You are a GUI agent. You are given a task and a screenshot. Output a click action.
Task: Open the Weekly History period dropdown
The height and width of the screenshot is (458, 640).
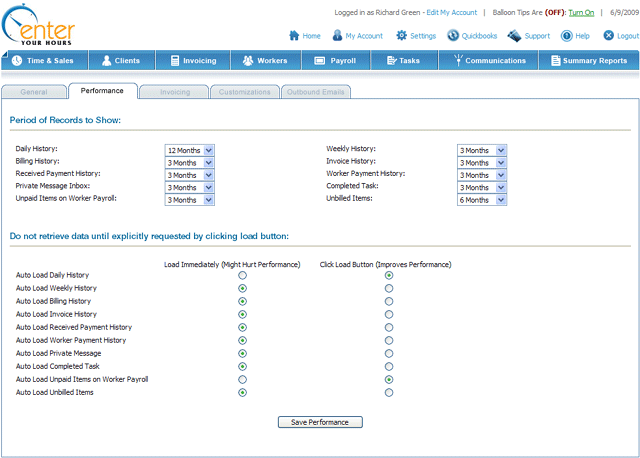click(482, 150)
